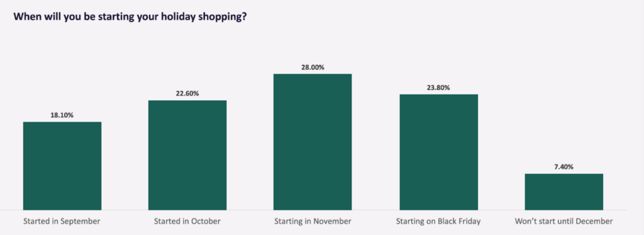Viewport: 644px width, 235px height.
Task: Click the Started in September axis label
Action: pyautogui.click(x=62, y=221)
